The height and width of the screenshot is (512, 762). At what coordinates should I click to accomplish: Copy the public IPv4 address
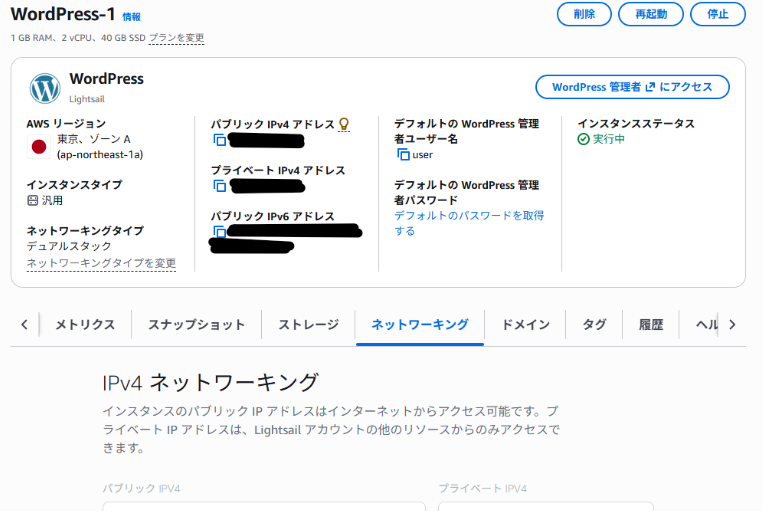tap(220, 140)
